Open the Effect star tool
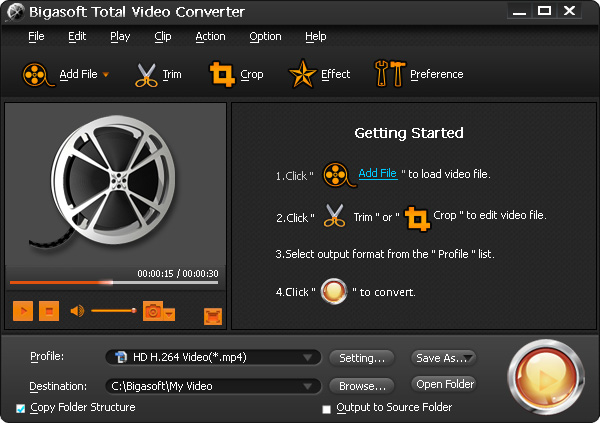 [x=302, y=74]
